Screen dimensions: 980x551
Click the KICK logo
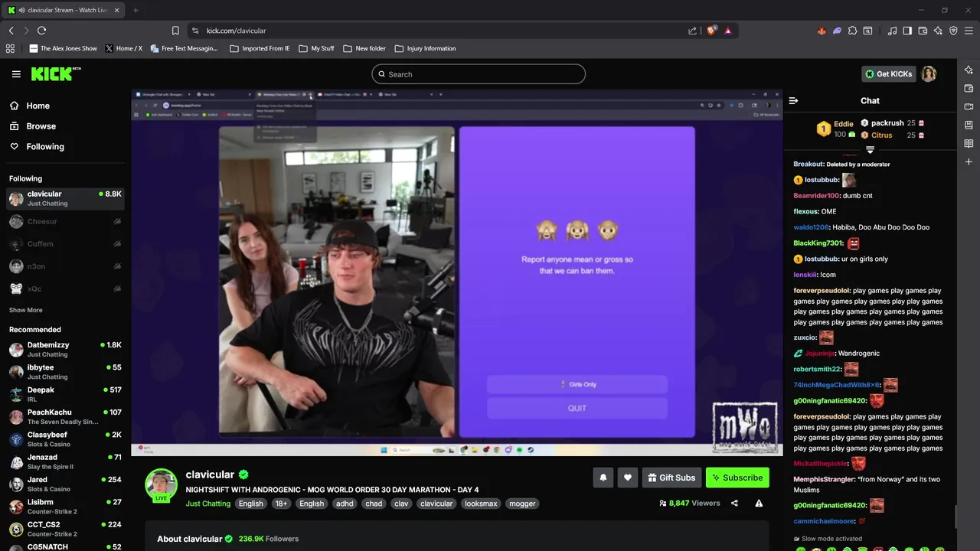click(x=55, y=73)
